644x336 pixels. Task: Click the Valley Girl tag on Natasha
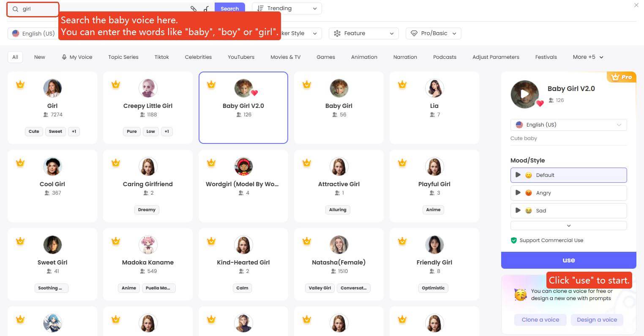[320, 288]
